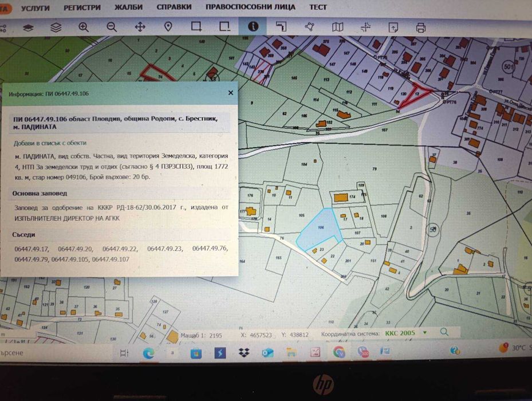Select the pan map arrows tool
This screenshot has width=532, height=401.
pos(140,27)
